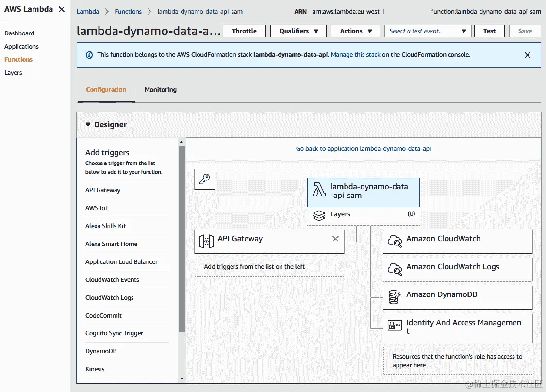The width and height of the screenshot is (546, 392).
Task: Add DynamoDB trigger from list
Action: tap(101, 351)
